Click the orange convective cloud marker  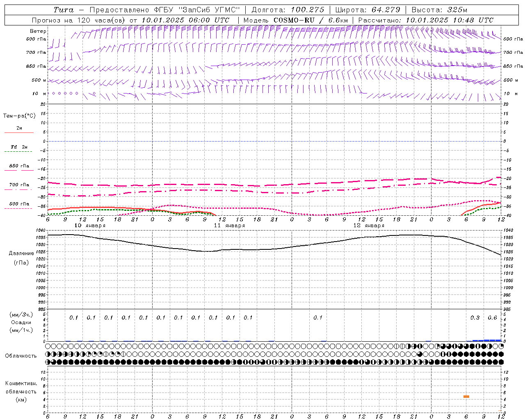point(466,397)
